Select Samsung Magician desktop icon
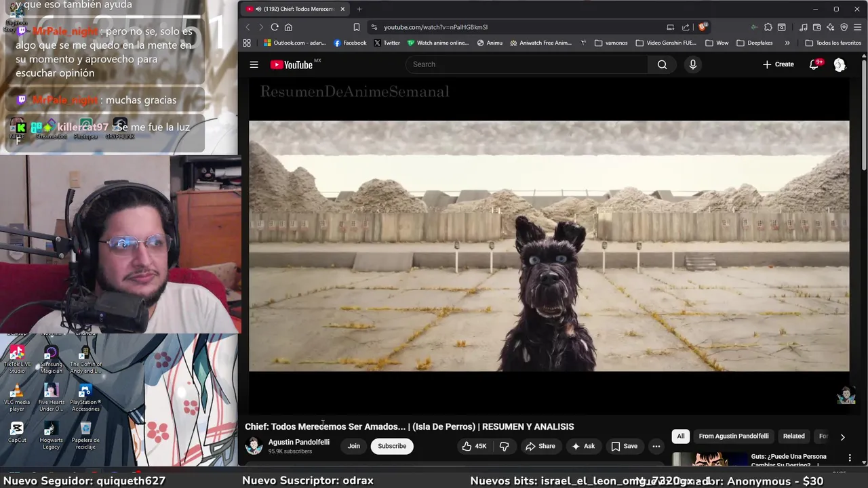 [x=51, y=359]
